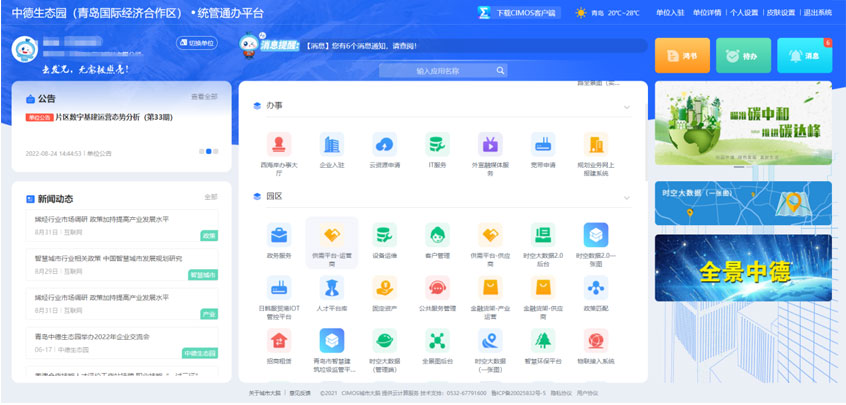
Task: Open the IT服务 application icon
Action: tap(437, 144)
